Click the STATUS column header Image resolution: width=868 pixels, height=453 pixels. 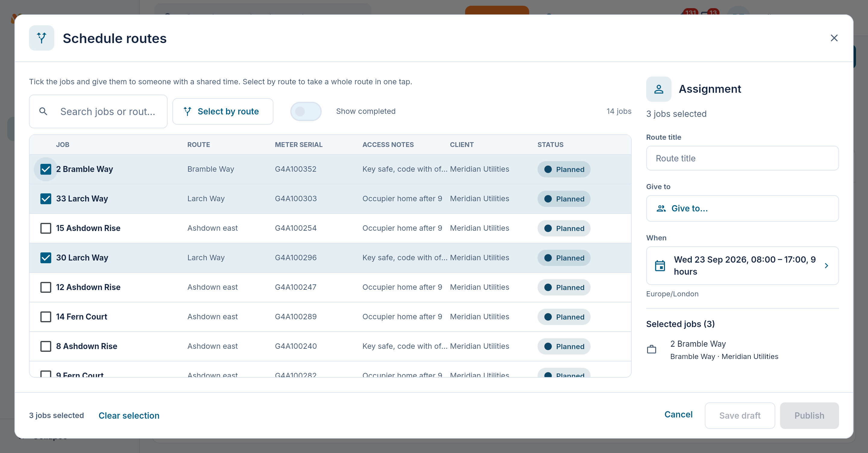550,145
